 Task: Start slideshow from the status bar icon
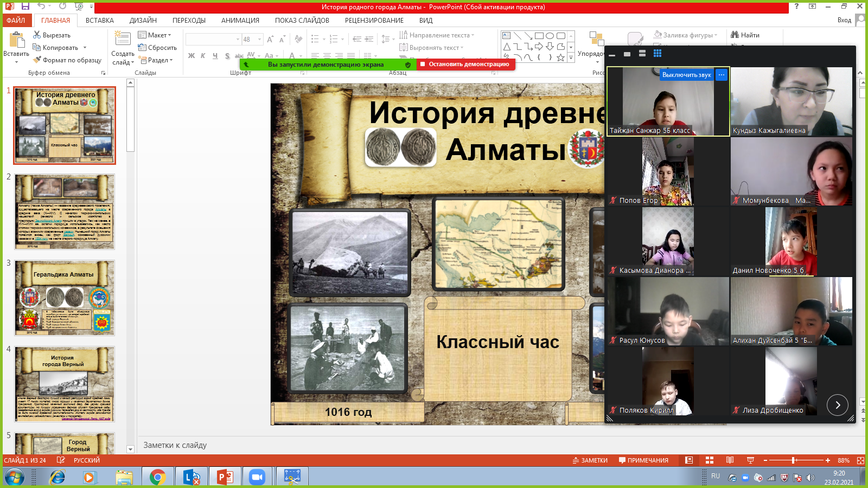pos(751,460)
